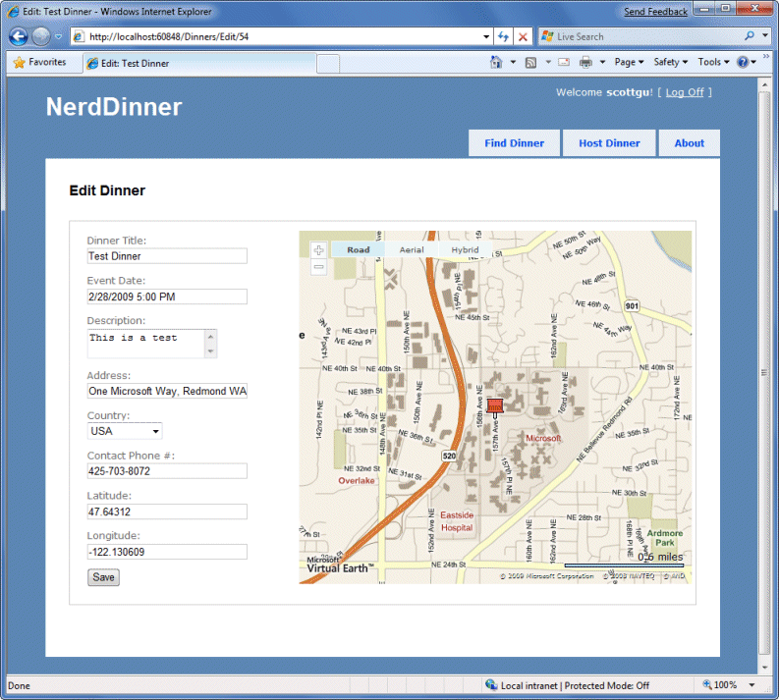Screen dimensions: 779x700
Task: Click the Microsoft campus label on map
Action: (x=543, y=439)
